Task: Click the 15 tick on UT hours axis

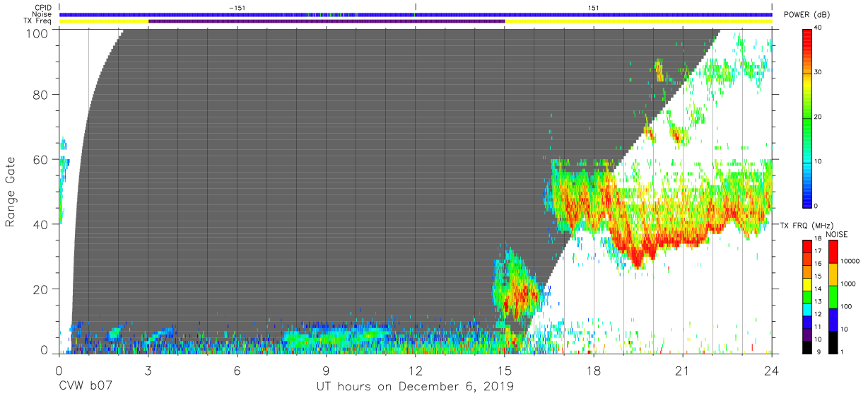Action: click(x=505, y=370)
